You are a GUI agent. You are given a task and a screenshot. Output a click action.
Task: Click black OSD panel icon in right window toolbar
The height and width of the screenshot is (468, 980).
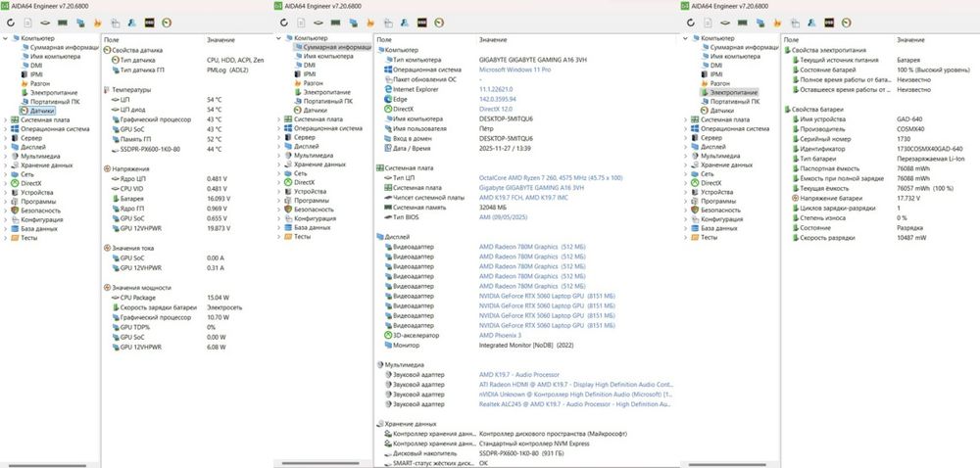click(829, 23)
